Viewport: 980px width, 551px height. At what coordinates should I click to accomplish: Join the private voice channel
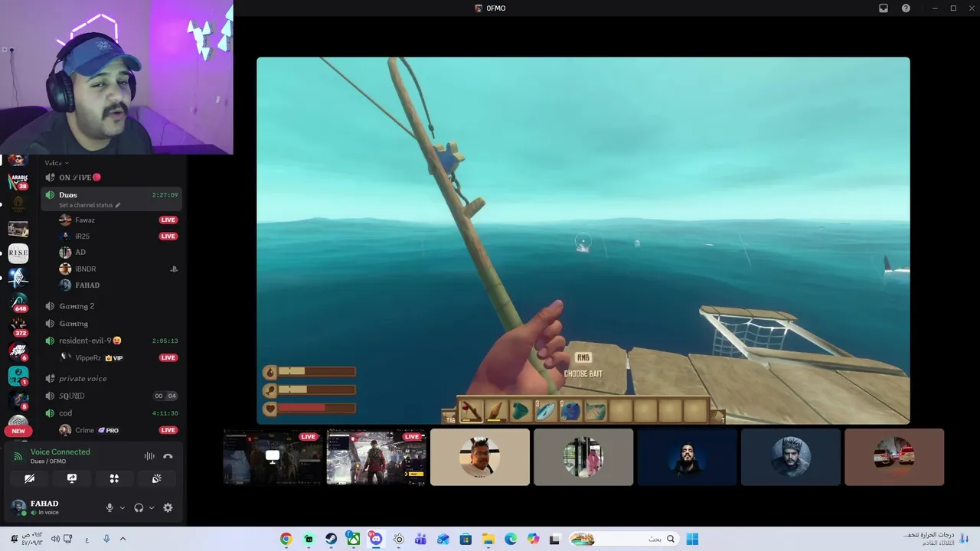[112, 379]
